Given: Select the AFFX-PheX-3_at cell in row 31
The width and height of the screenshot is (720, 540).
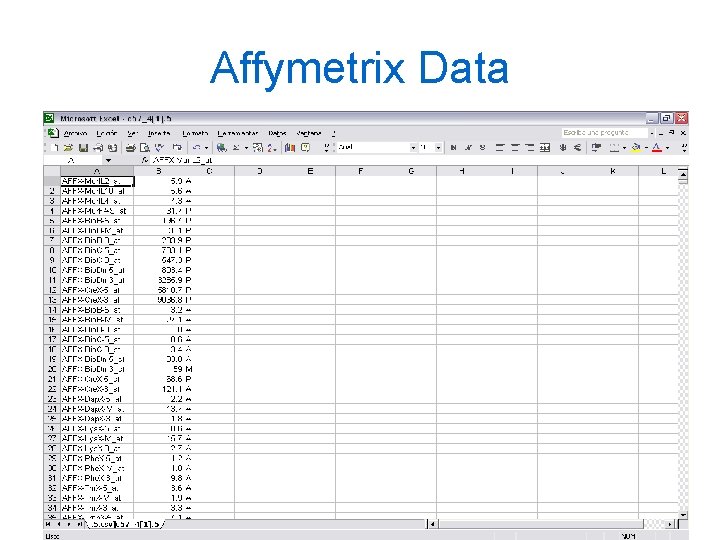Looking at the screenshot, I should coord(97,478).
